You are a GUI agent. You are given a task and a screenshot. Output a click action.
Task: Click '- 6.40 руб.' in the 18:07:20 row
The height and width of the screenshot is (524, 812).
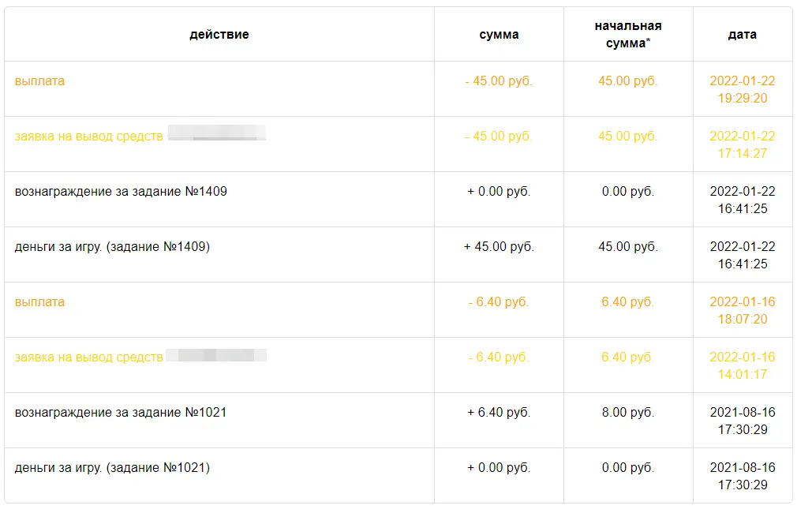tap(499, 302)
